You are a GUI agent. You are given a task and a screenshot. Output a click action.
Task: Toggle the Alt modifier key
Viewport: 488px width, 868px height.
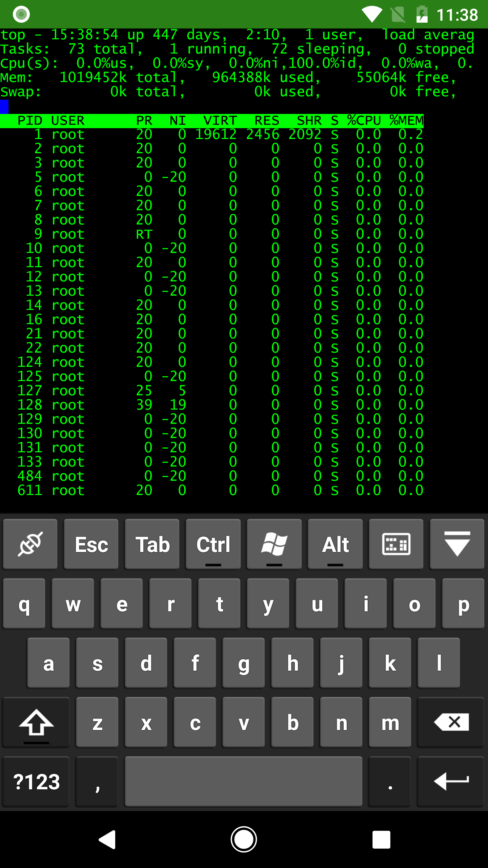(335, 544)
